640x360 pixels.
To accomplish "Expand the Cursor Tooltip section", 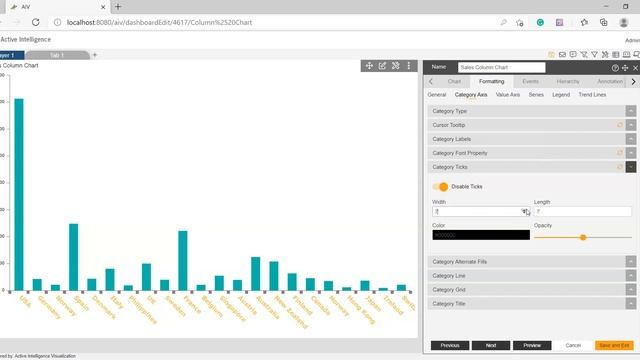I will (x=631, y=125).
